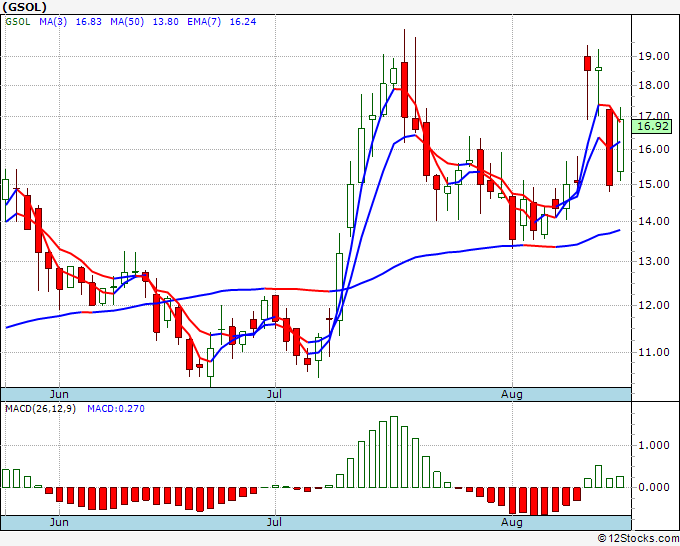Click the EMA(7) value 16.24
Image resolution: width=680 pixels, height=546 pixels.
click(242, 22)
